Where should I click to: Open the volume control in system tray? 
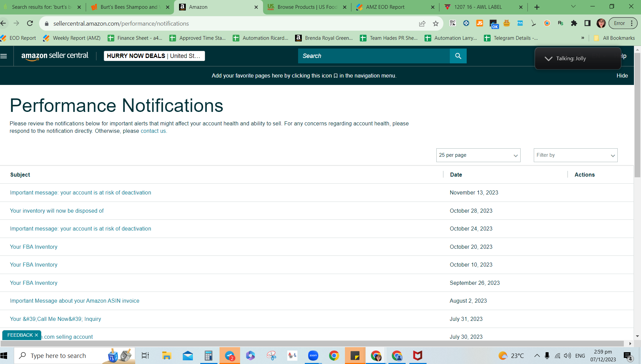tap(567, 356)
